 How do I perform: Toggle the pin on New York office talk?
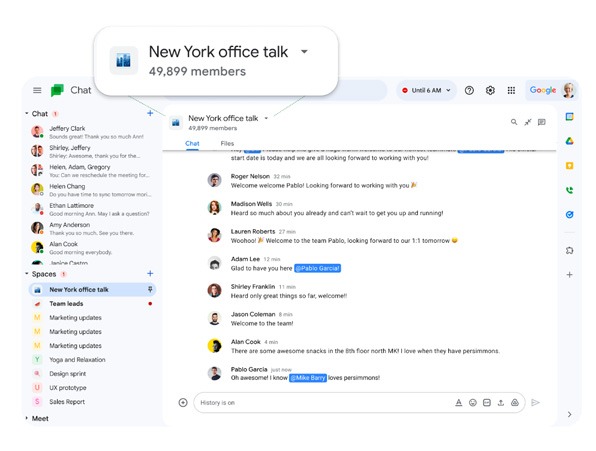click(x=150, y=290)
